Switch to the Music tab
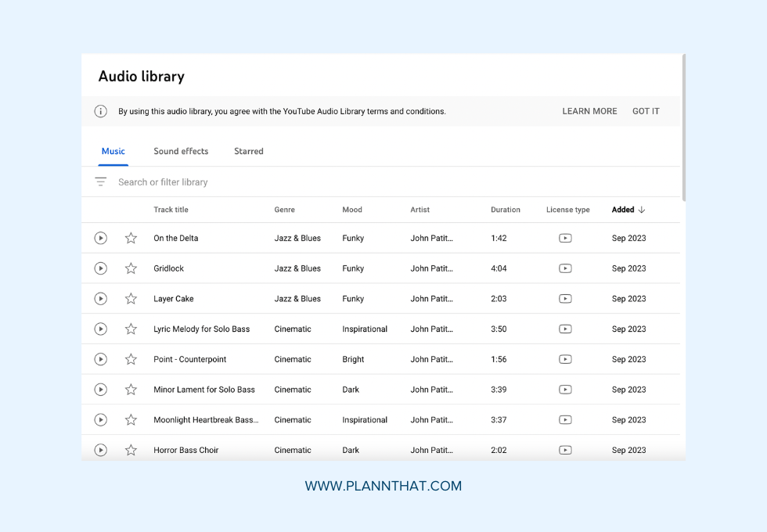767x532 pixels. pos(113,152)
